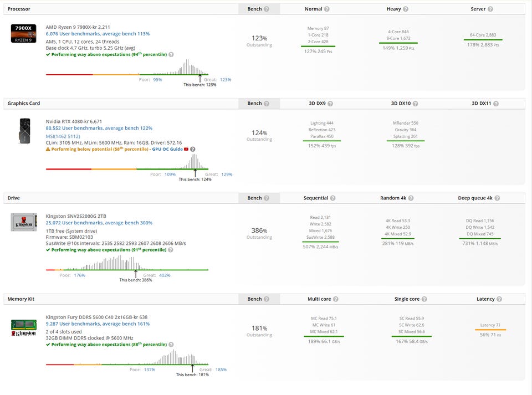The height and width of the screenshot is (395, 532).
Task: Open the Kingston Fury memory kit thumbnail
Action: point(23,327)
